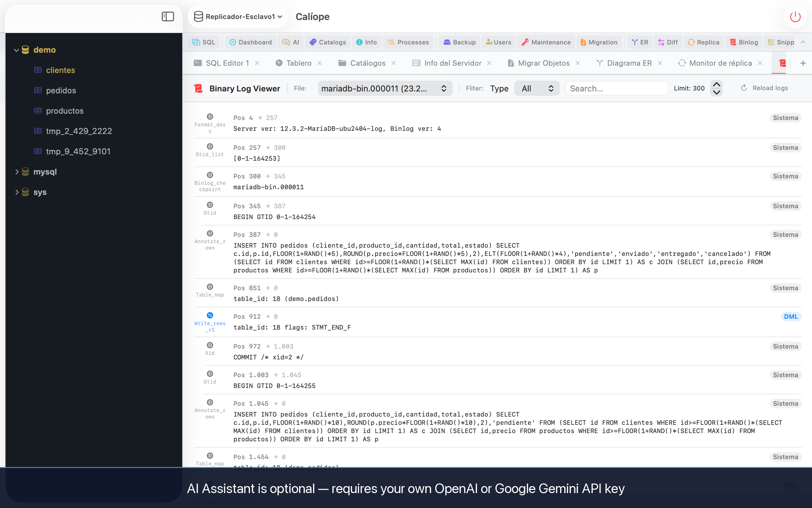
Task: Close the Info del Servidor tab
Action: coord(489,63)
